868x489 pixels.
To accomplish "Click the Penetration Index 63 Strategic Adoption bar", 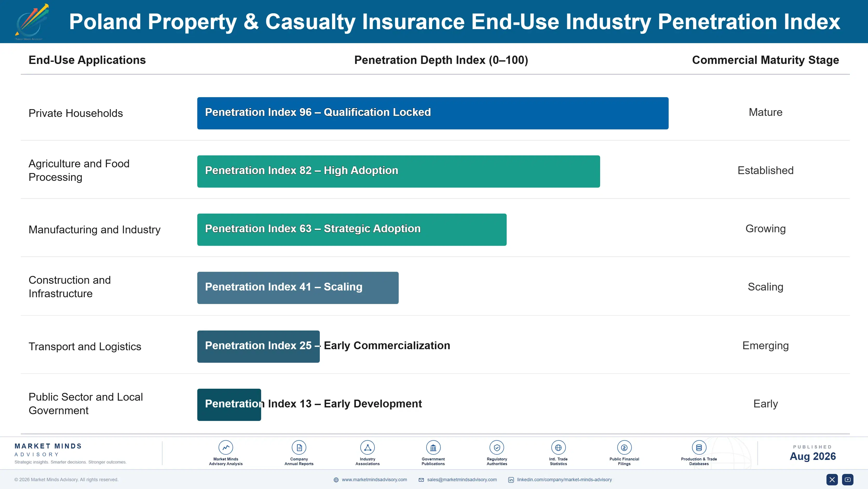I will [x=352, y=230].
